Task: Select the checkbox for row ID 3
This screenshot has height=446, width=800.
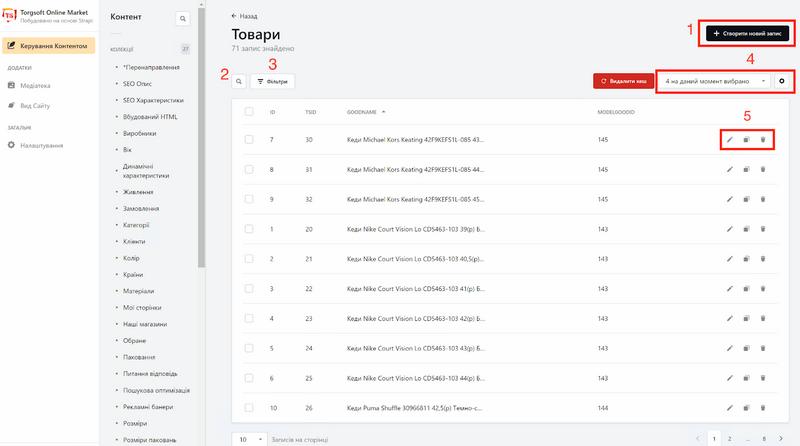Action: [248, 289]
